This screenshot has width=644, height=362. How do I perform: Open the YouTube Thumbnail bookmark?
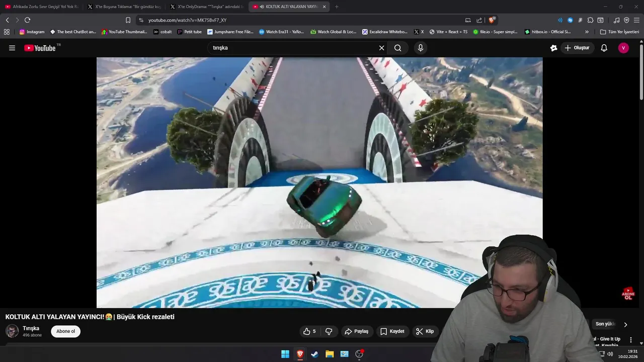click(124, 32)
